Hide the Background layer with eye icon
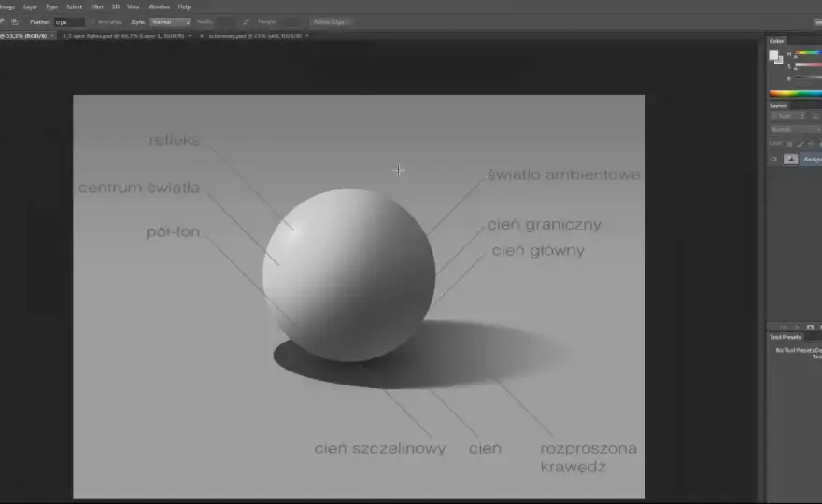The width and height of the screenshot is (822, 504). (773, 160)
